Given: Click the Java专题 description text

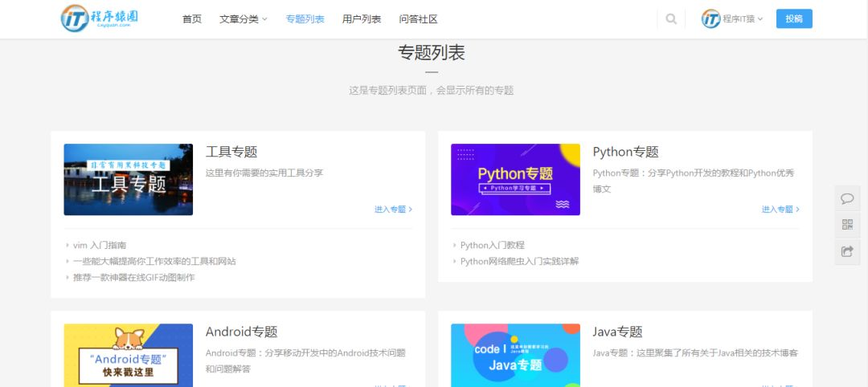Looking at the screenshot, I should tap(695, 352).
